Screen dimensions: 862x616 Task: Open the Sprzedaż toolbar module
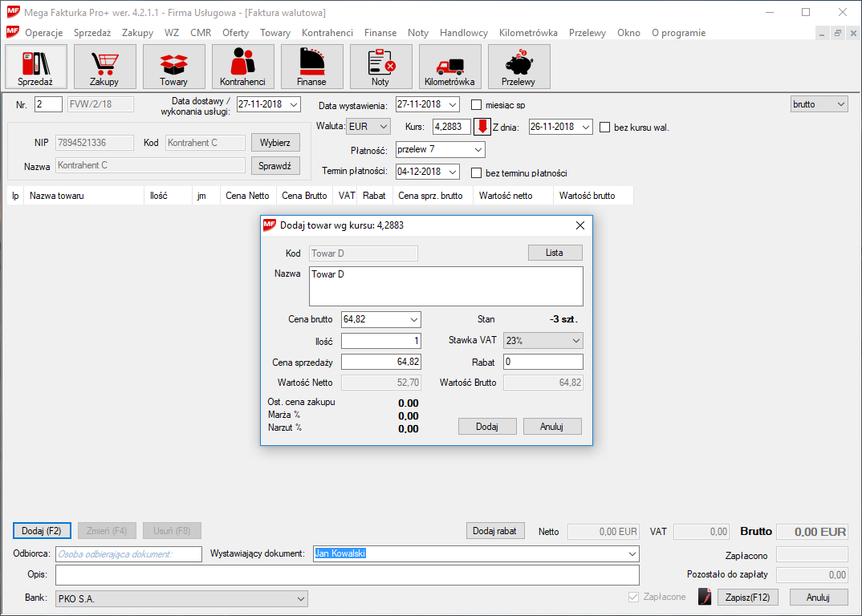pyautogui.click(x=35, y=67)
